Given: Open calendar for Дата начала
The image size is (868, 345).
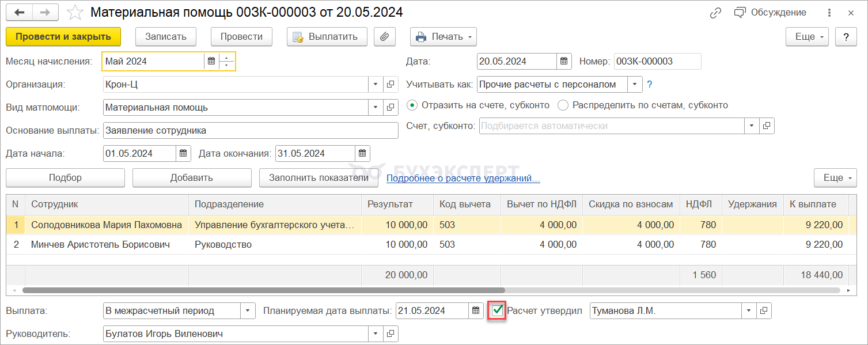Looking at the screenshot, I should coord(183,153).
